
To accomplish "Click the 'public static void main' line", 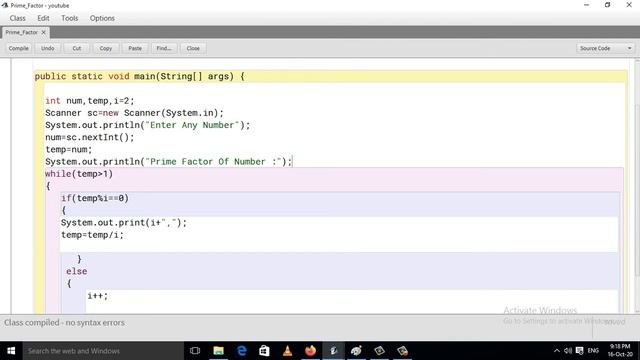I will 140,76.
